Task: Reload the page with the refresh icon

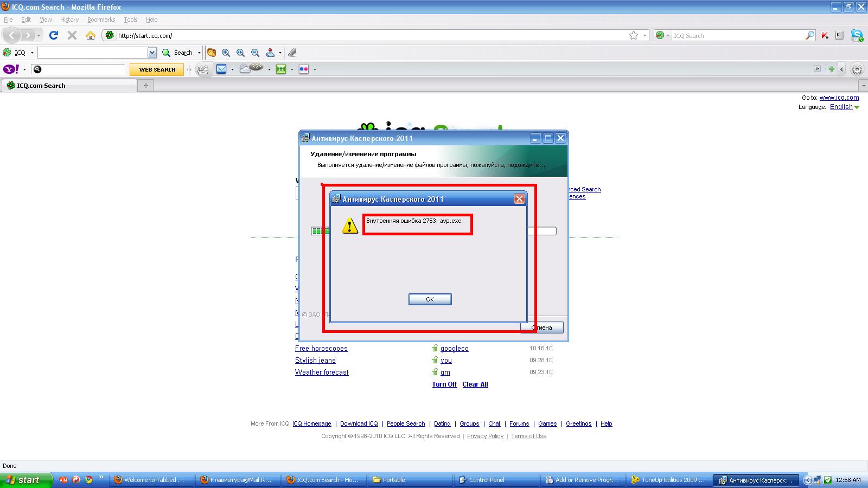Action: tap(54, 35)
